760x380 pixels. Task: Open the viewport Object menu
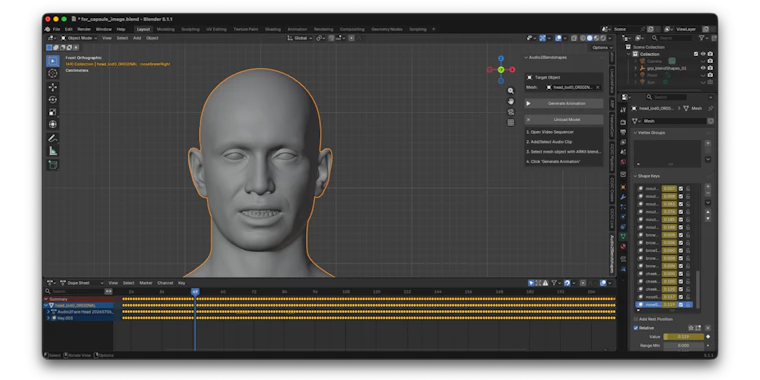click(152, 38)
